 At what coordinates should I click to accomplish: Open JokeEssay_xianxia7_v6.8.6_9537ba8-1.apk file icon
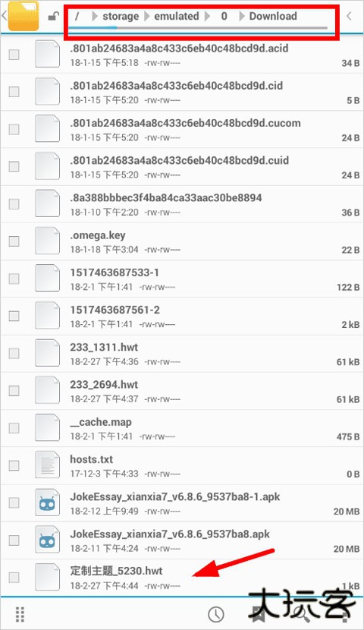[47, 502]
